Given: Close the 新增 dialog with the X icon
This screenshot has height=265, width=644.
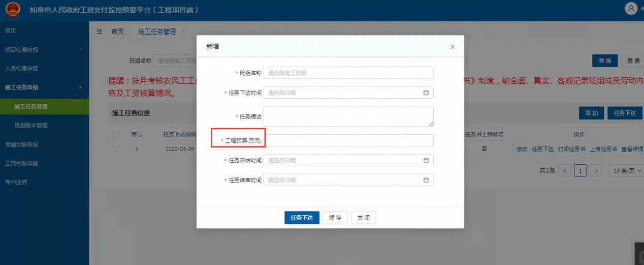Looking at the screenshot, I should point(453,47).
